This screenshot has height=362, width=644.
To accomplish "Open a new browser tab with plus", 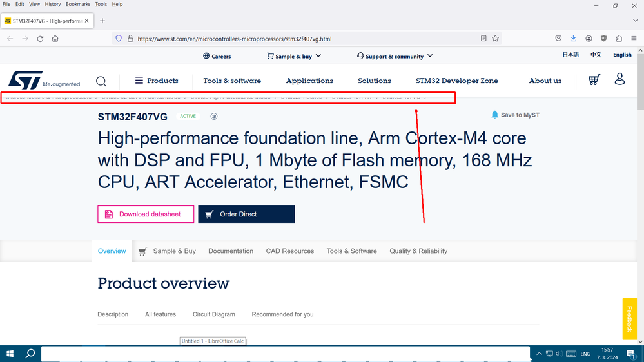I will (102, 21).
